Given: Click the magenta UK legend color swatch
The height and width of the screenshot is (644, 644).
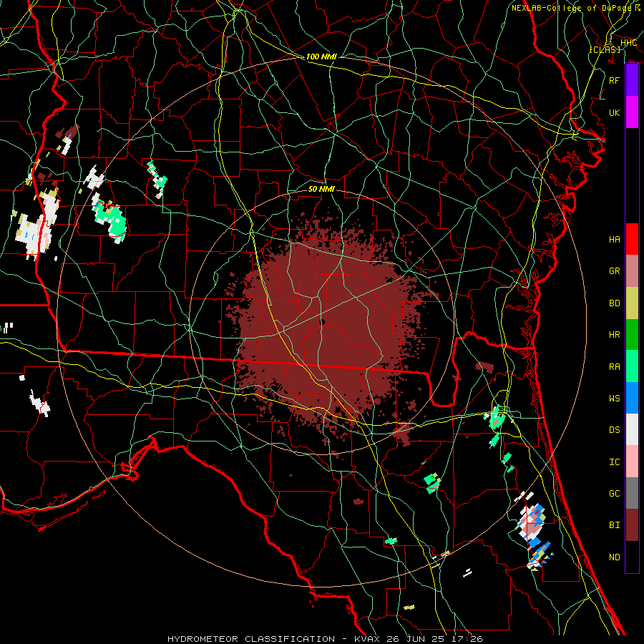Looking at the screenshot, I should (632, 112).
